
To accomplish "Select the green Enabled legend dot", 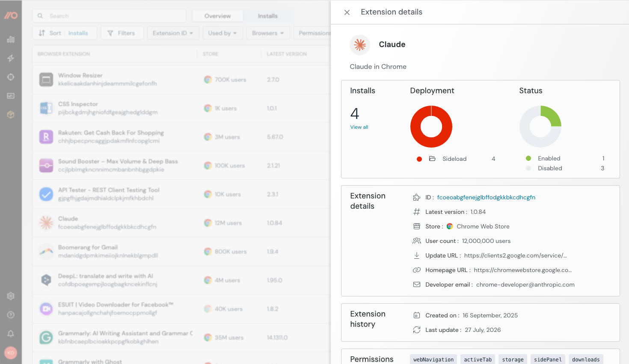I will click(528, 158).
